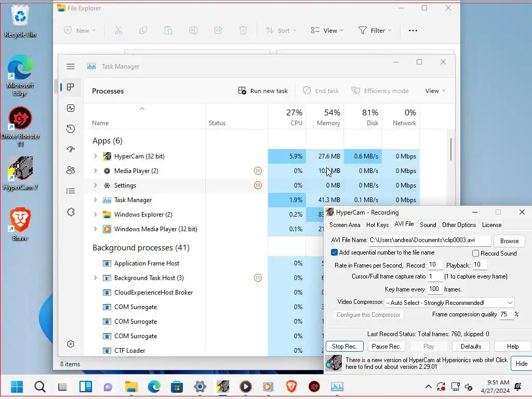The width and height of the screenshot is (532, 399).
Task: Switch to the Hot Keys tab in HyperCam
Action: click(x=377, y=225)
